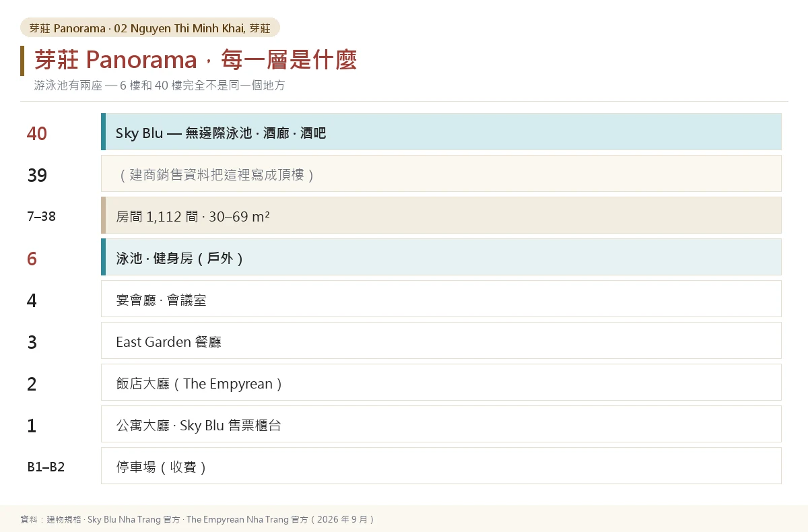This screenshot has height=532, width=808.
Task: Select the floor 6 泳池 · 健身房 row
Action: (441, 257)
